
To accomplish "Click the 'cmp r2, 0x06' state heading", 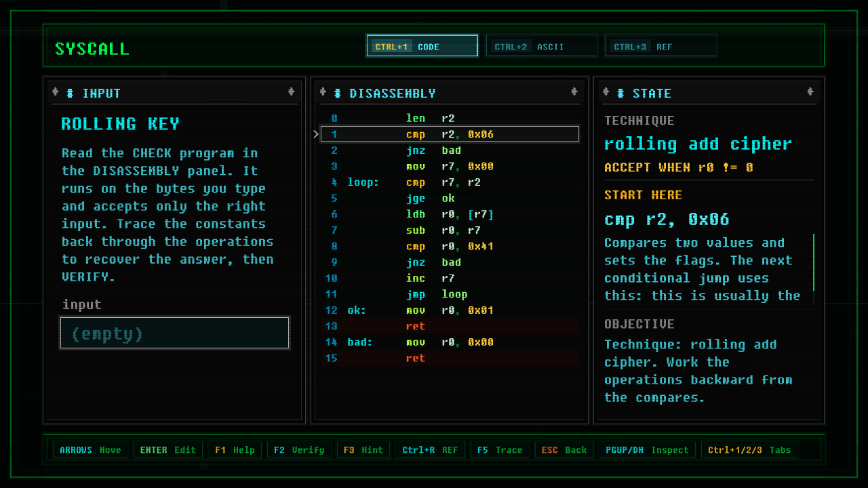I will coord(667,219).
